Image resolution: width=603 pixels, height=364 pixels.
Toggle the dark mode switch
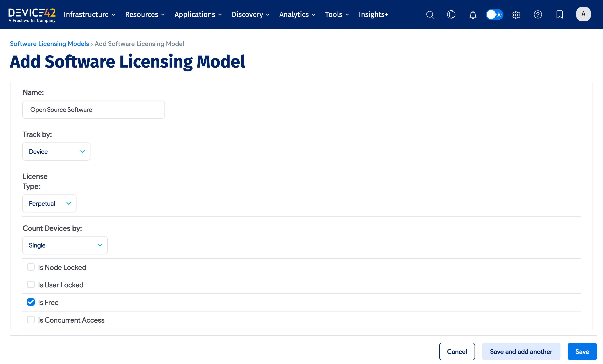494,14
